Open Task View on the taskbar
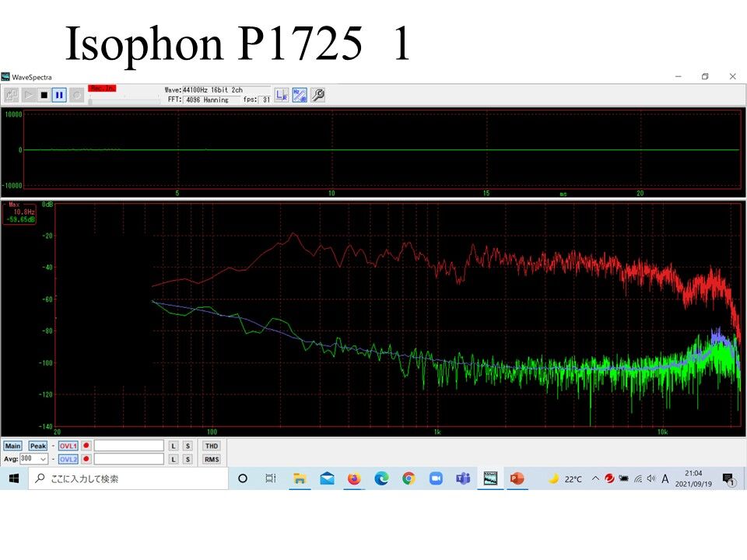The width and height of the screenshot is (747, 560). [x=271, y=478]
